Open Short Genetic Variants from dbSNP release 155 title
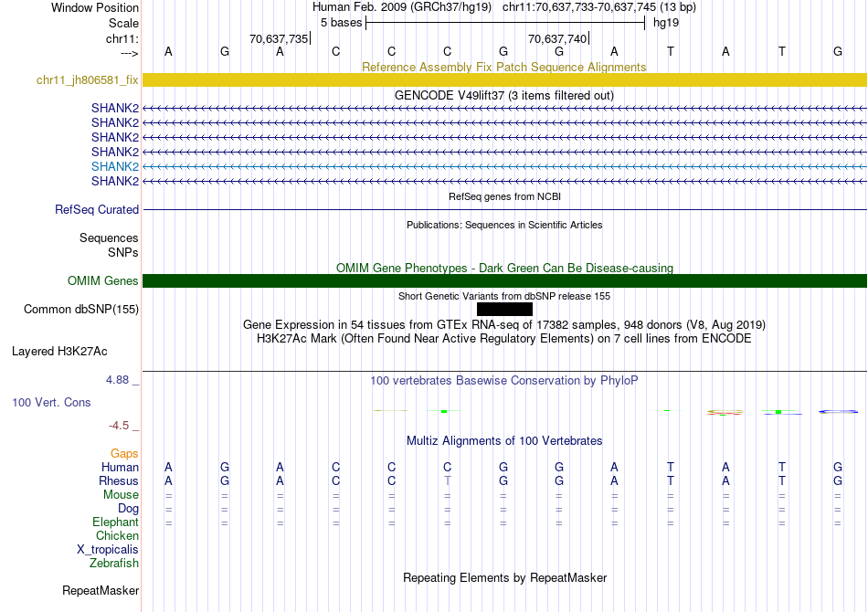 (504, 296)
